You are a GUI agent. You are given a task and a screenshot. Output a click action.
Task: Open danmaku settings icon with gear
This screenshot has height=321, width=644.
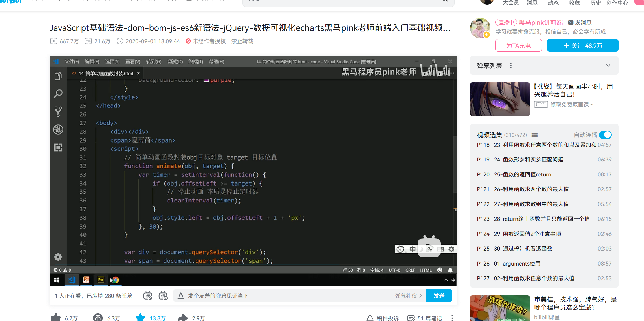pos(163,296)
